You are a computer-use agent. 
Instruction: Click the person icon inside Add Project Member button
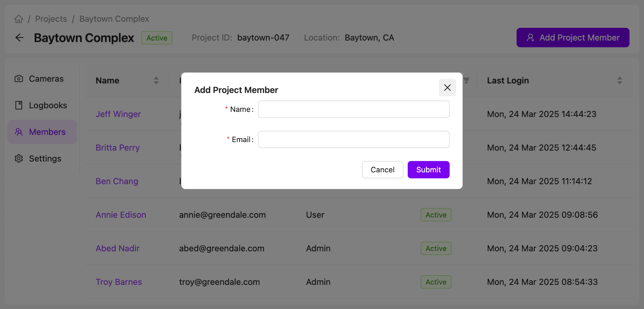[530, 38]
